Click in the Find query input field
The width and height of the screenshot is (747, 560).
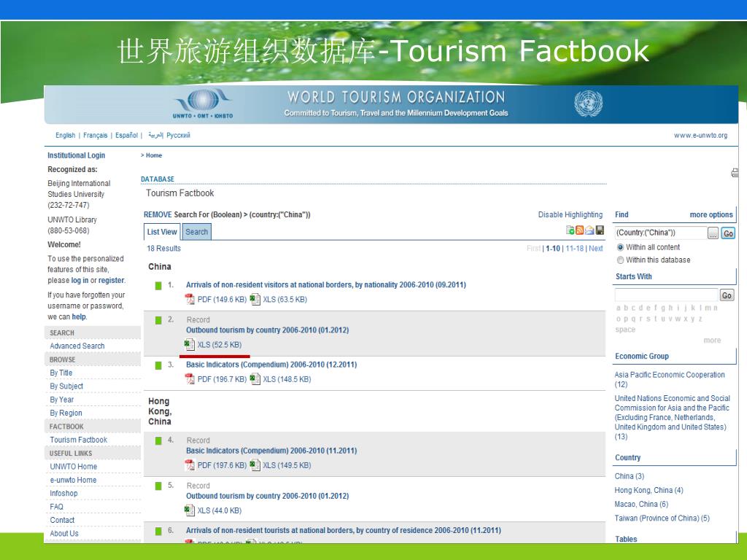click(x=660, y=233)
